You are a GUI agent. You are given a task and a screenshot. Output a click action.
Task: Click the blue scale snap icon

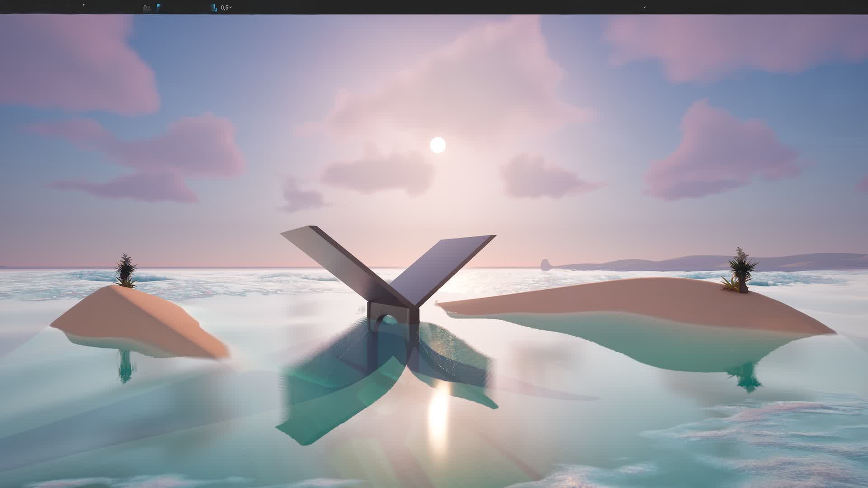point(213,7)
